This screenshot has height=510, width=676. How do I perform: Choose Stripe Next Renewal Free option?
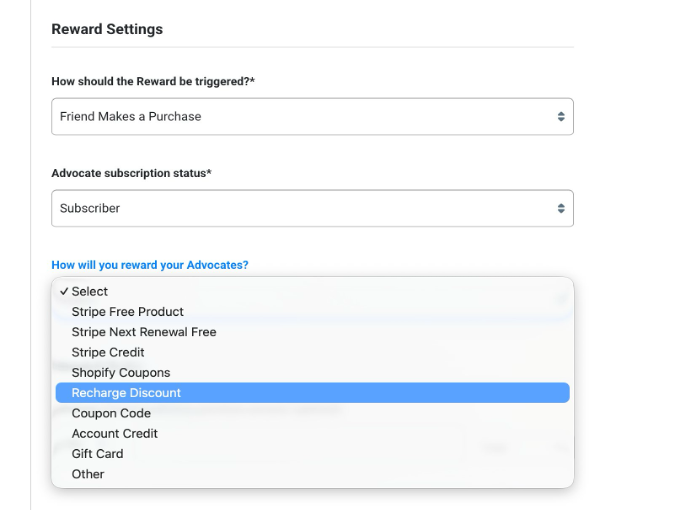[143, 332]
